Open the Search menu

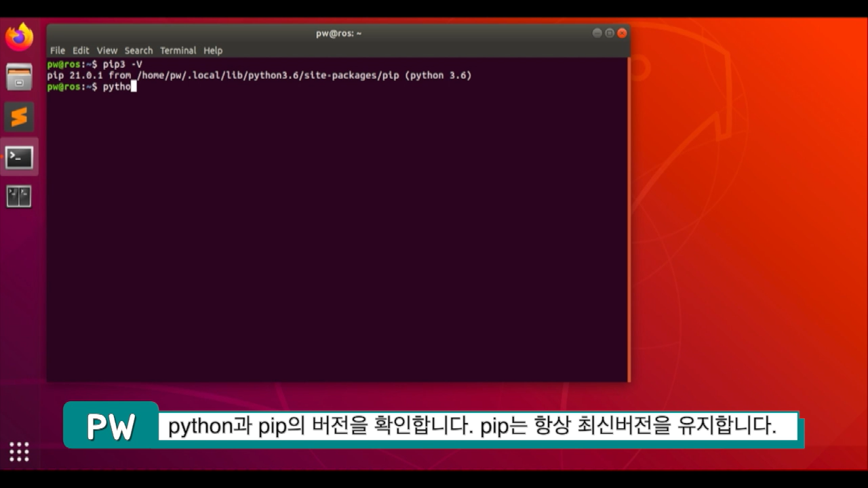point(138,50)
